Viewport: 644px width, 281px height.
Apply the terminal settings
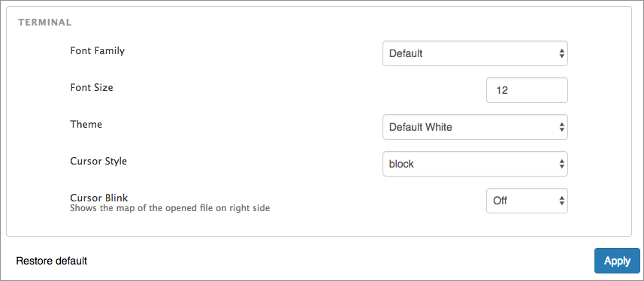(617, 261)
